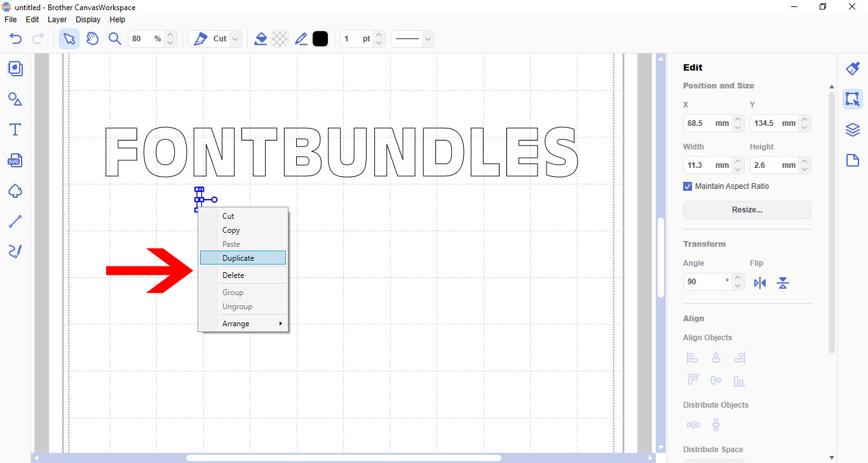Choose Duplicate from context menu

pyautogui.click(x=243, y=258)
